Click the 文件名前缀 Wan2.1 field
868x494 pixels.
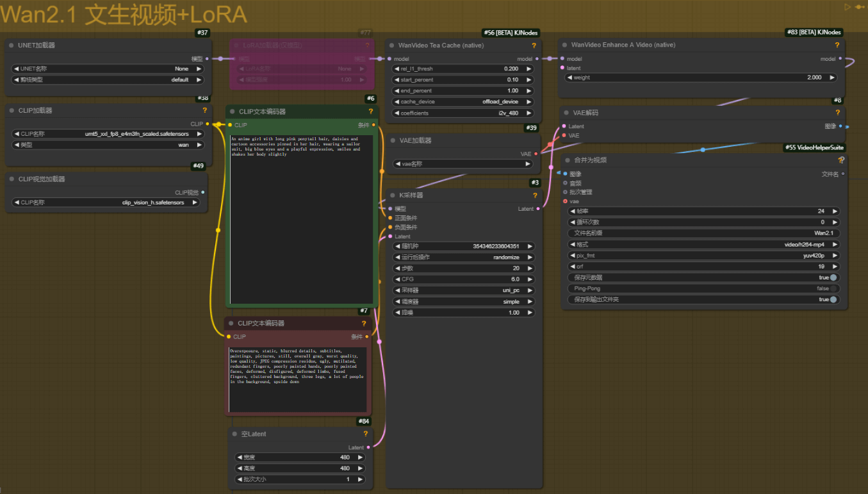click(703, 233)
